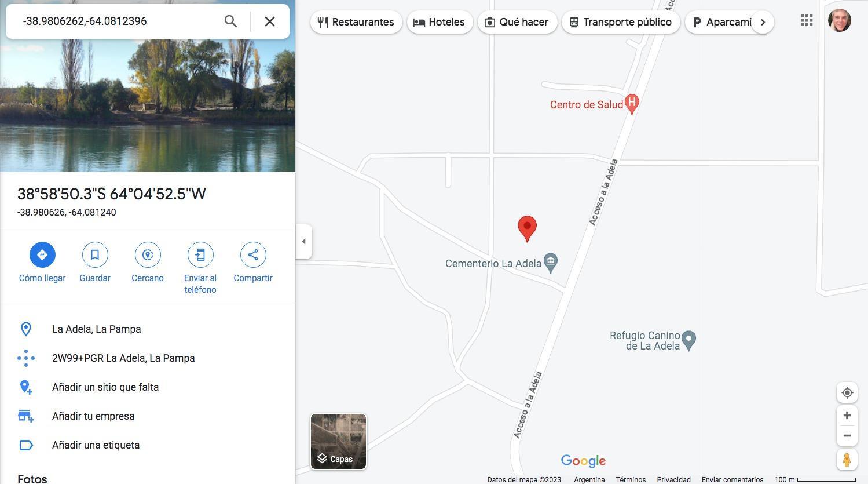The image size is (868, 484).
Task: Click the Cementerio La Adela label text
Action: click(493, 264)
